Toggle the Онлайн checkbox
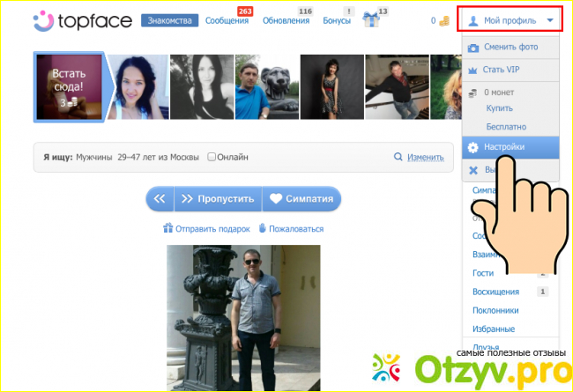This screenshot has width=573, height=392. [x=212, y=157]
